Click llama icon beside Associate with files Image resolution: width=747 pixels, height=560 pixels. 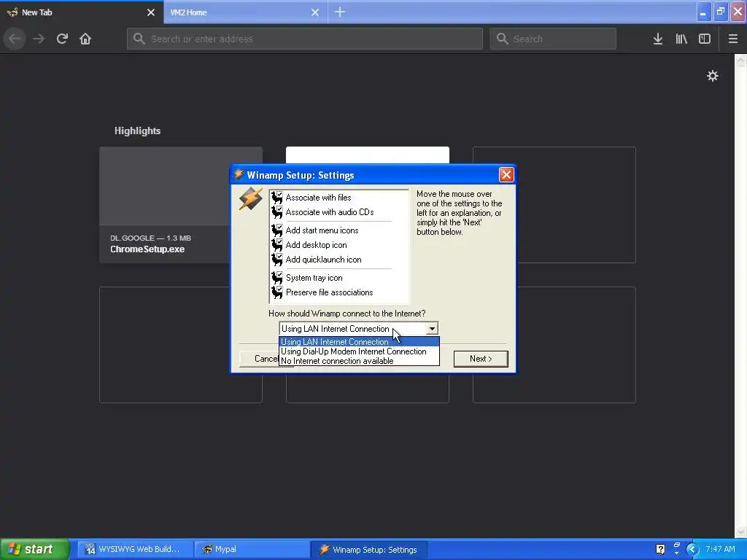pos(276,198)
